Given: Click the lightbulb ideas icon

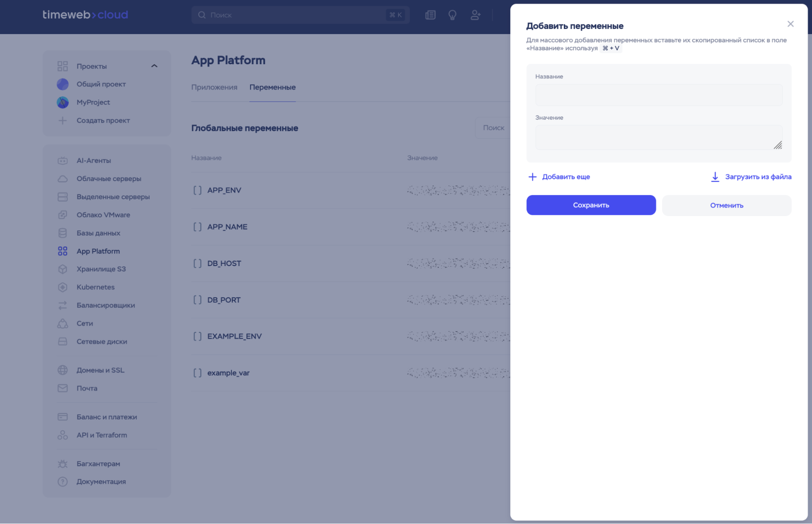Looking at the screenshot, I should coord(452,15).
